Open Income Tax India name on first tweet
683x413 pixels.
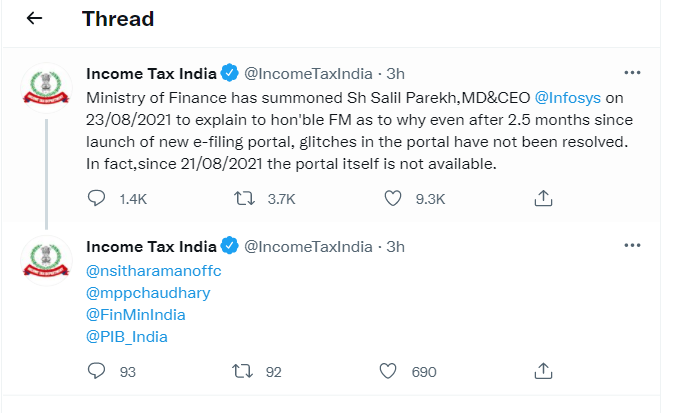click(151, 73)
